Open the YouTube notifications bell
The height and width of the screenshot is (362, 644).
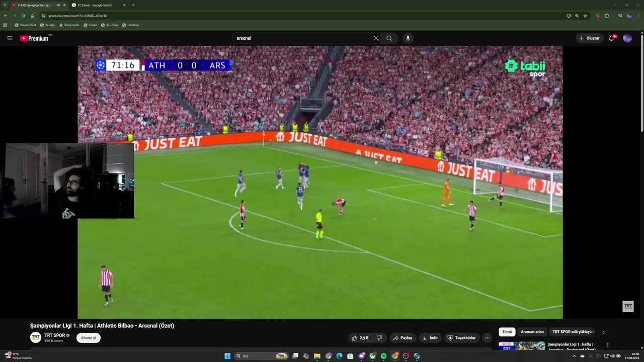pos(612,38)
